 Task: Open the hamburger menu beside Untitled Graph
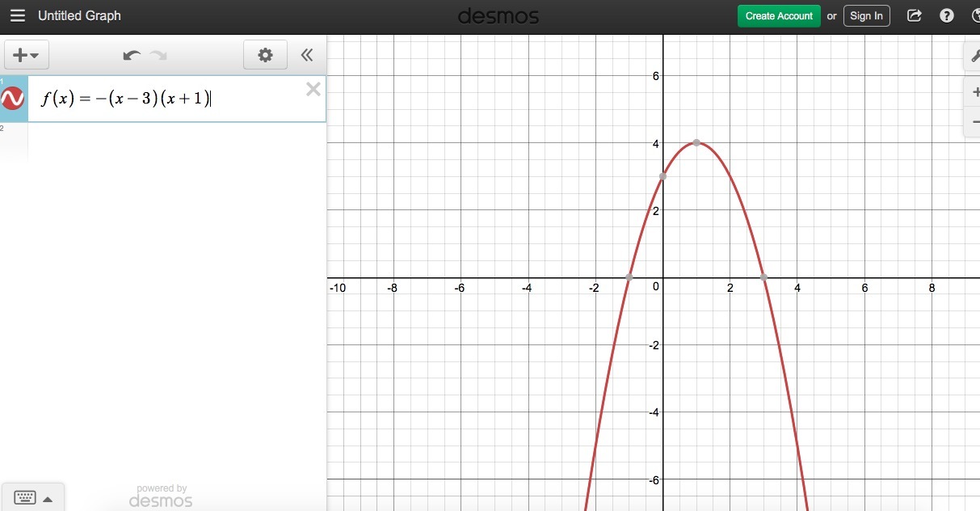point(18,16)
